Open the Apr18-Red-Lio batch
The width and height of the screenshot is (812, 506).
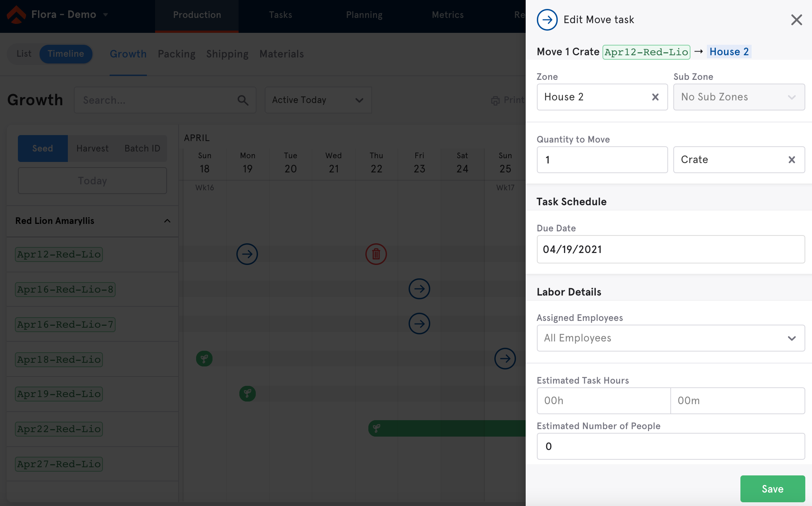pos(59,360)
